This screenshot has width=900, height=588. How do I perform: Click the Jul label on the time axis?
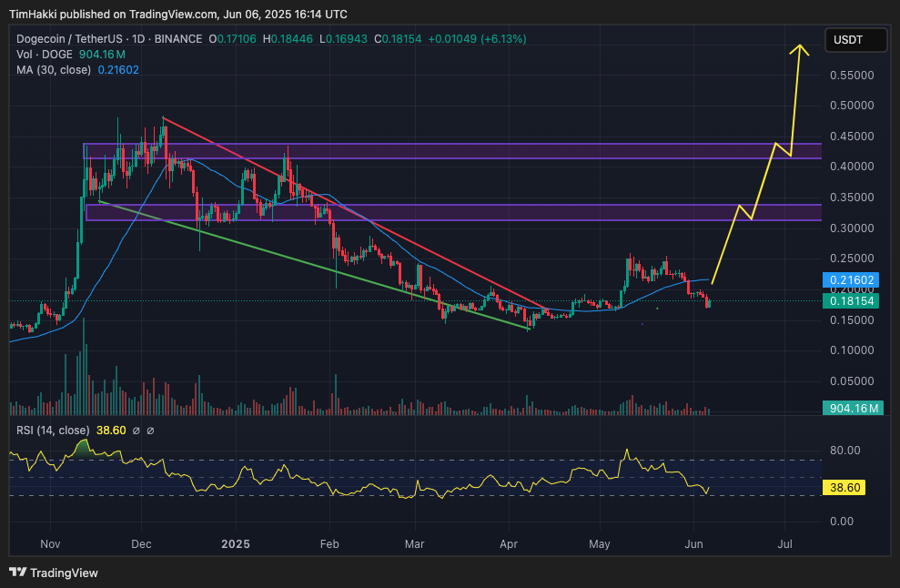click(785, 542)
